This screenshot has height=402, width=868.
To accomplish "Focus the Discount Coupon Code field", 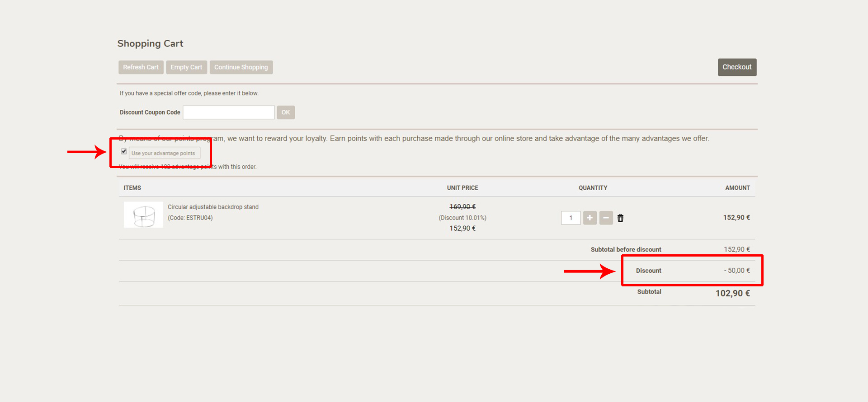I will (x=229, y=112).
